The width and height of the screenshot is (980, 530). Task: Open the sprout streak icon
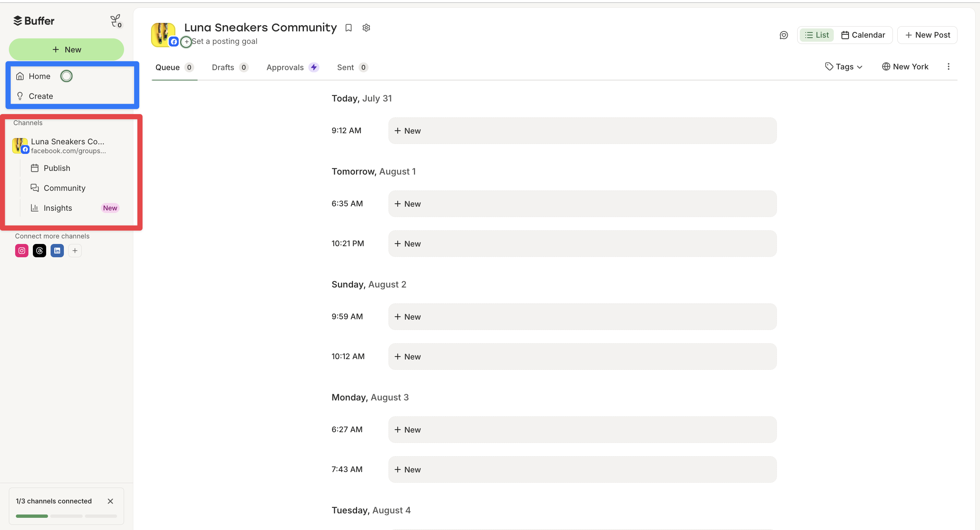(116, 21)
